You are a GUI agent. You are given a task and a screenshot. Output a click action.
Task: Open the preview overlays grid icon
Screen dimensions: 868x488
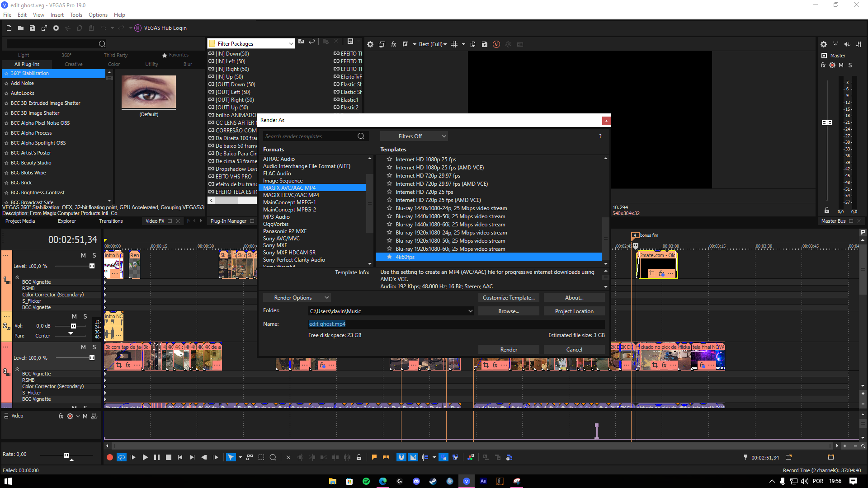coord(454,44)
